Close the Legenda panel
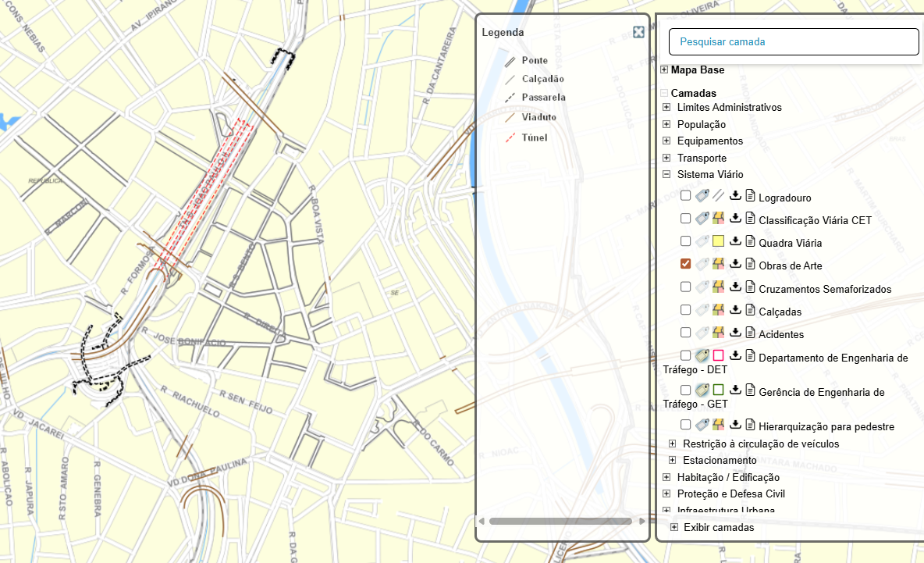This screenshot has height=563, width=924. (x=638, y=32)
